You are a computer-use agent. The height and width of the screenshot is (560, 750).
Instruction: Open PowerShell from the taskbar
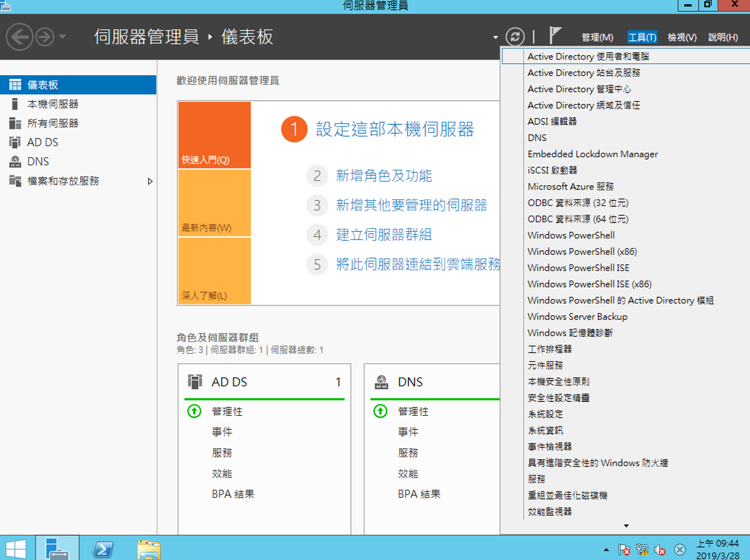tap(103, 549)
